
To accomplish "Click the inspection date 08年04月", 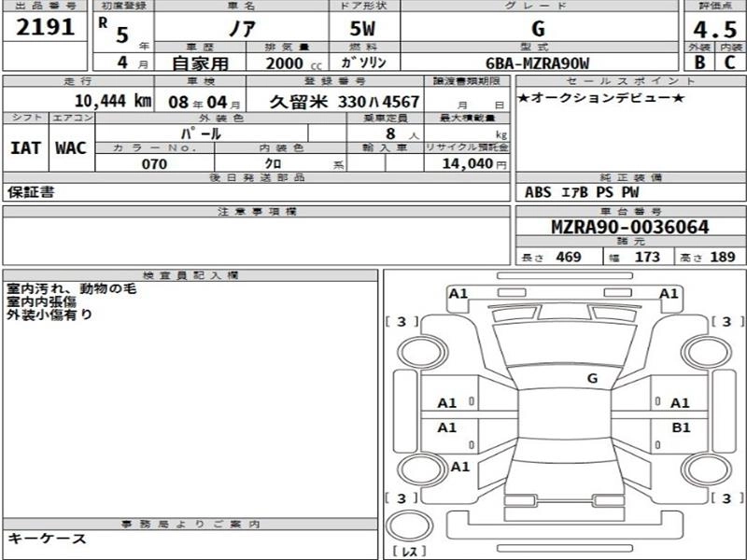I will tap(204, 102).
